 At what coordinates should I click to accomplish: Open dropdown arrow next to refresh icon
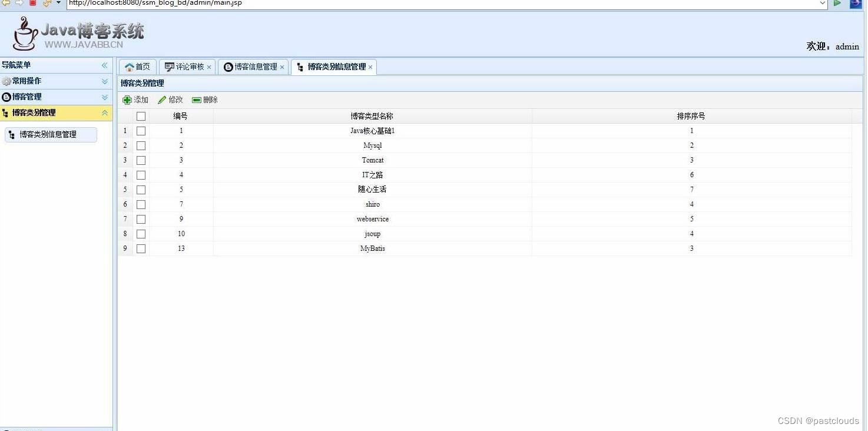point(58,3)
